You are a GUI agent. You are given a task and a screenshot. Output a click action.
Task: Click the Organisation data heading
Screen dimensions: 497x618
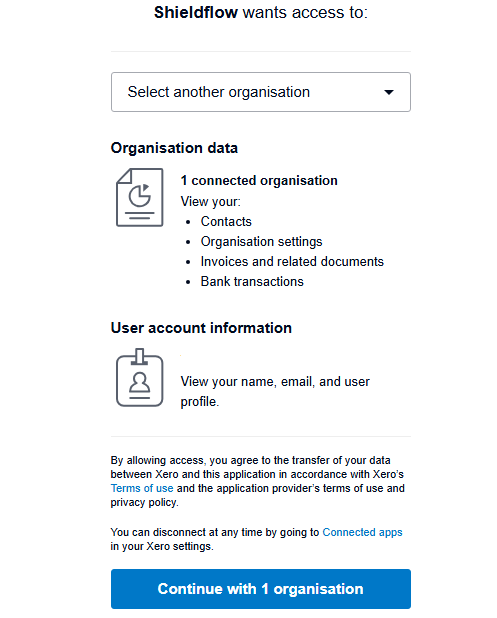tap(174, 148)
